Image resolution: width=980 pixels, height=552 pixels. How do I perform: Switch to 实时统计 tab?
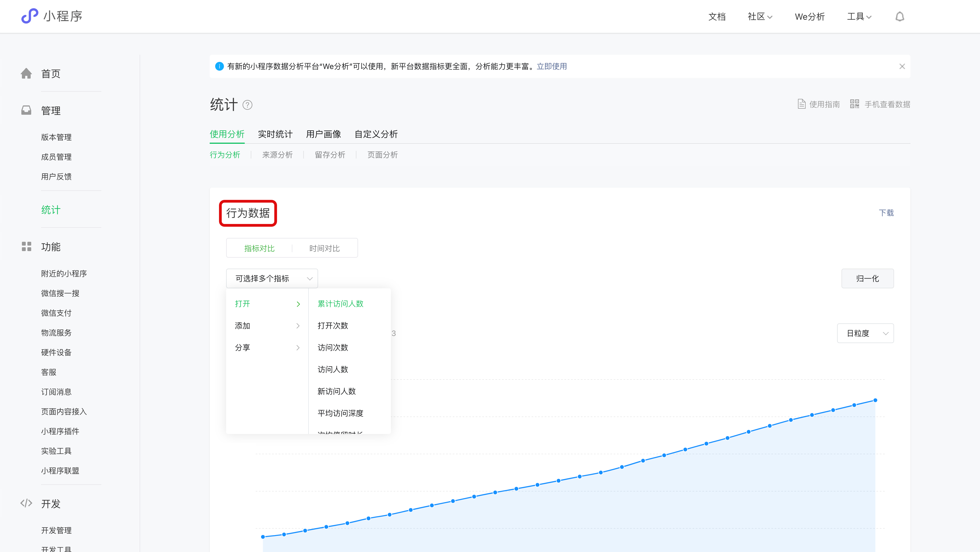[x=275, y=134]
